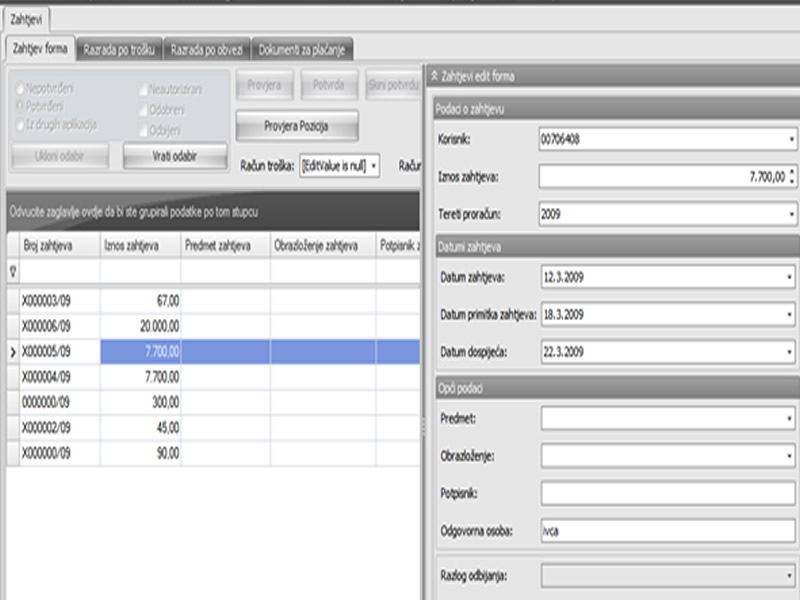Open the Predmet dropdown
The image size is (800, 600).
(790, 419)
